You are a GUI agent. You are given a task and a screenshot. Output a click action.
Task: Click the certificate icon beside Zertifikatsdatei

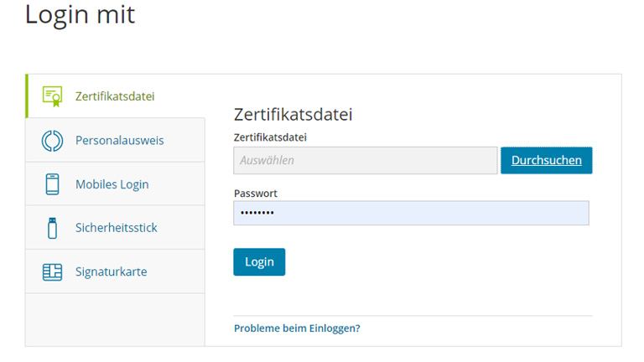pyautogui.click(x=52, y=96)
